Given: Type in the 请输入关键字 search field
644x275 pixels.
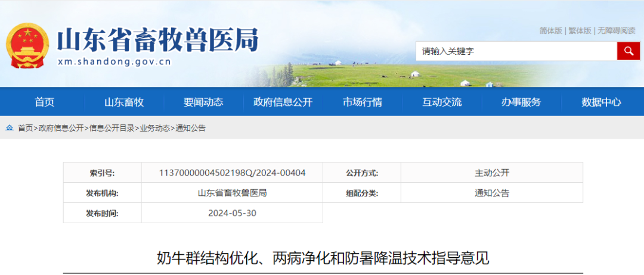Looking at the screenshot, I should pos(516,51).
